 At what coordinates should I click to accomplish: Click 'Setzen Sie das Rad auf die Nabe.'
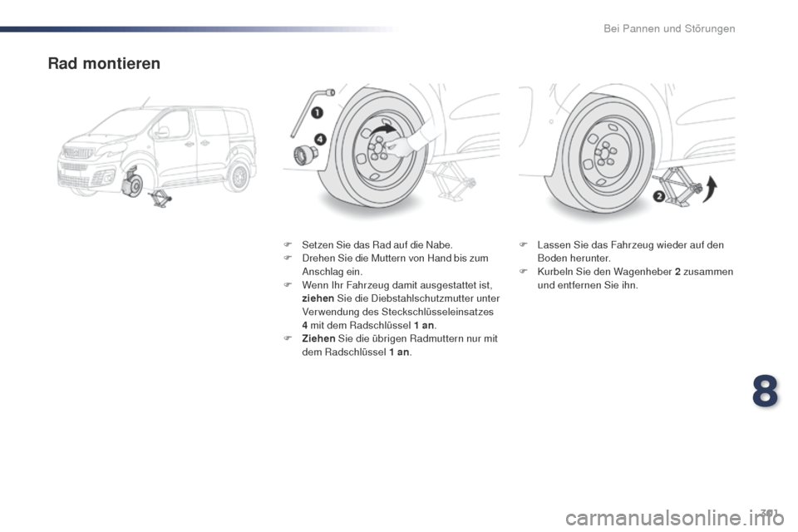click(x=377, y=245)
